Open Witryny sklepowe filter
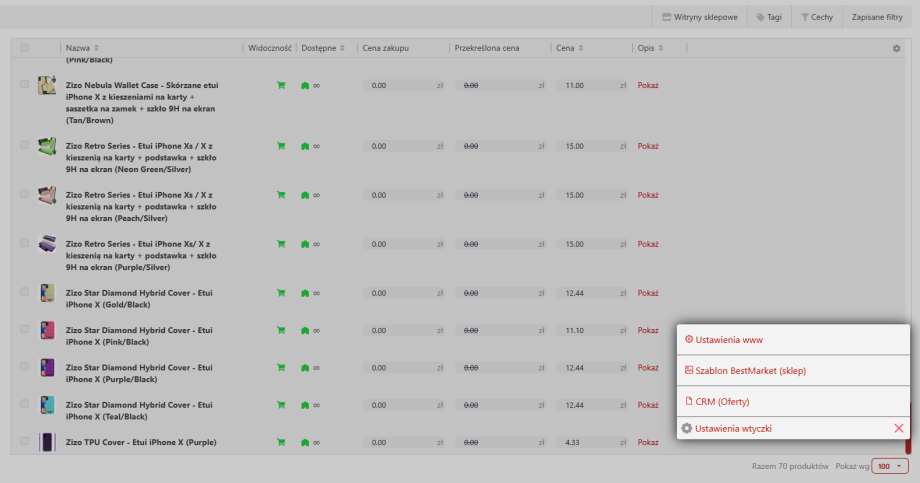Screen dimensions: 920x483 click(x=700, y=17)
